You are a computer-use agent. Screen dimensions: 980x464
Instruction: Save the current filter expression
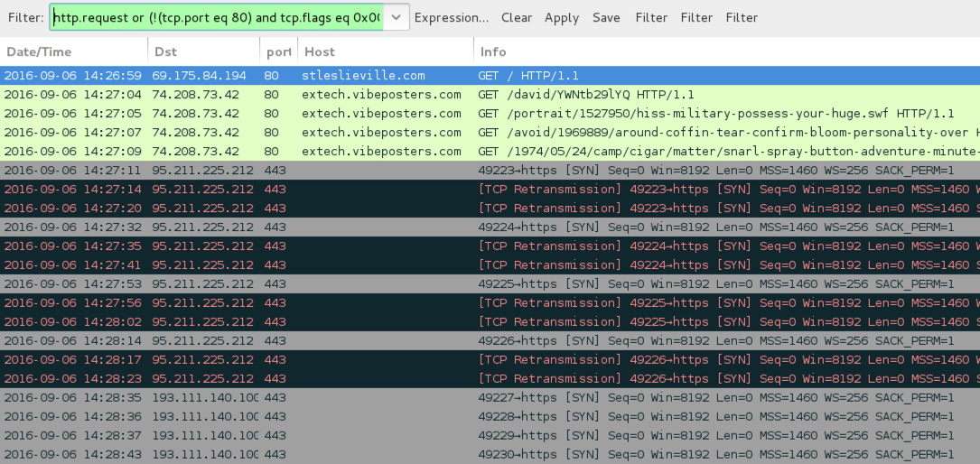point(606,17)
